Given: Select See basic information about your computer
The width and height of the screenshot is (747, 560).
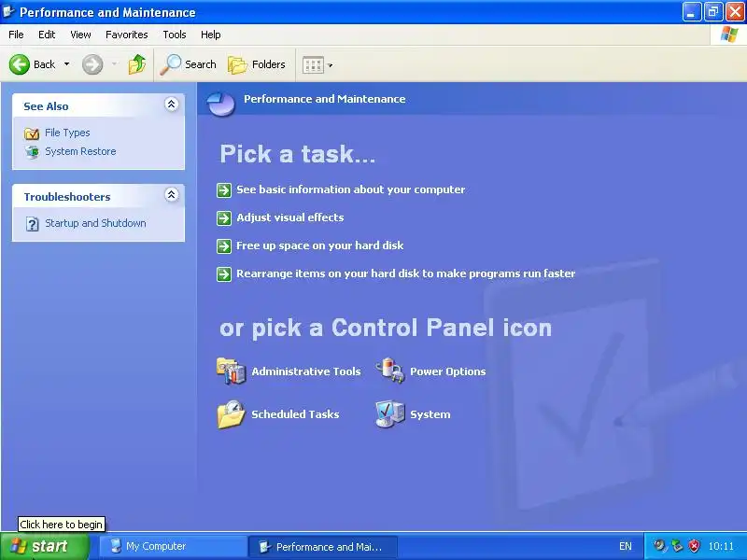Looking at the screenshot, I should point(351,189).
